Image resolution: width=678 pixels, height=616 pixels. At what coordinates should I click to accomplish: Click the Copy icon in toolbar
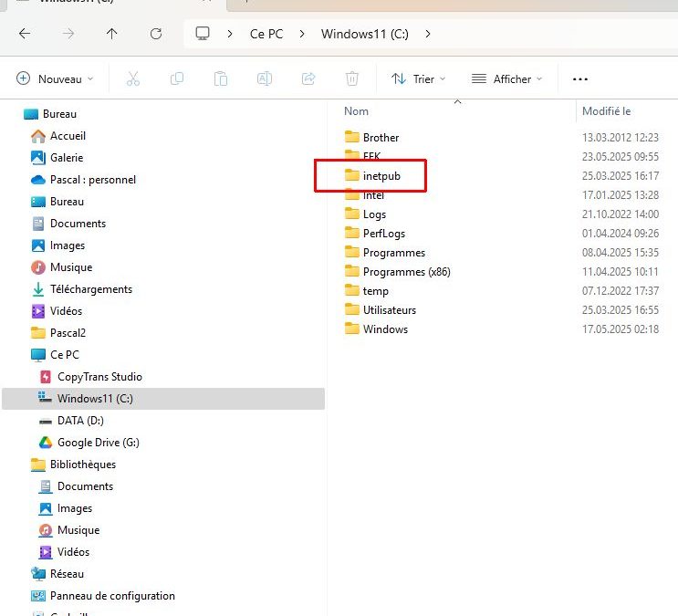(177, 78)
